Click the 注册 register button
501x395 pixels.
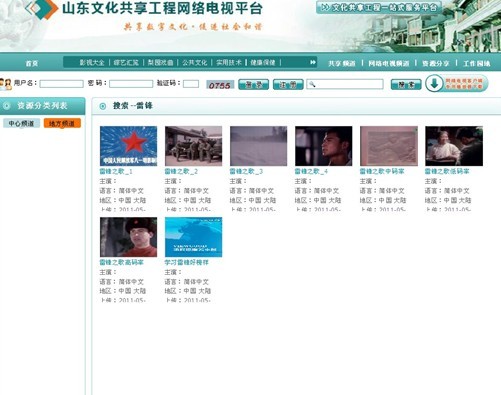point(288,85)
